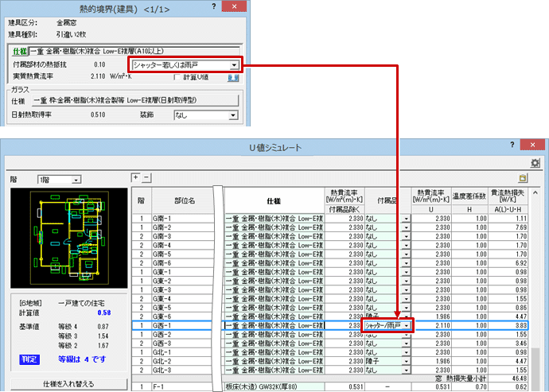Click the 仕様 input field in 熱的境界 dialog
Viewport: 549px width, 392px height.
click(x=134, y=52)
